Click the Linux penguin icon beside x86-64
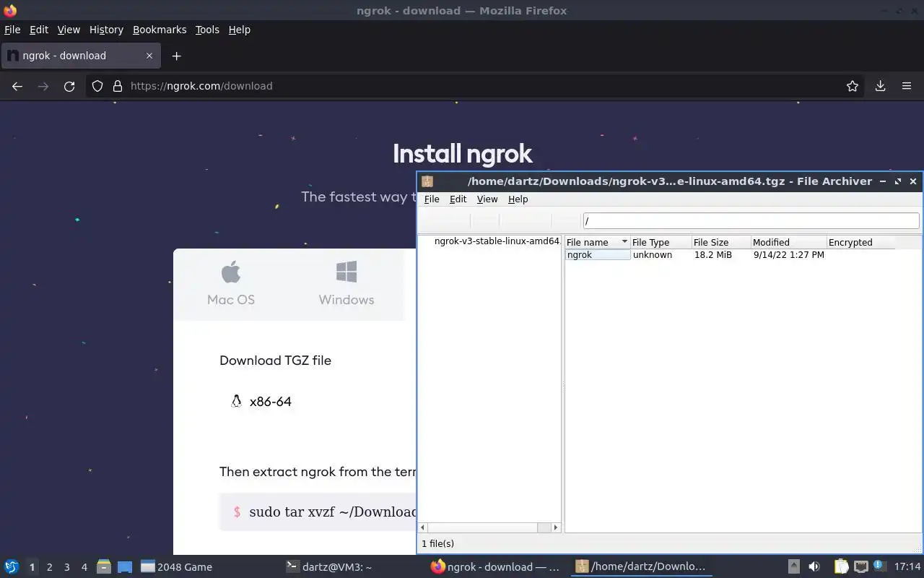The width and height of the screenshot is (924, 578). click(x=236, y=401)
